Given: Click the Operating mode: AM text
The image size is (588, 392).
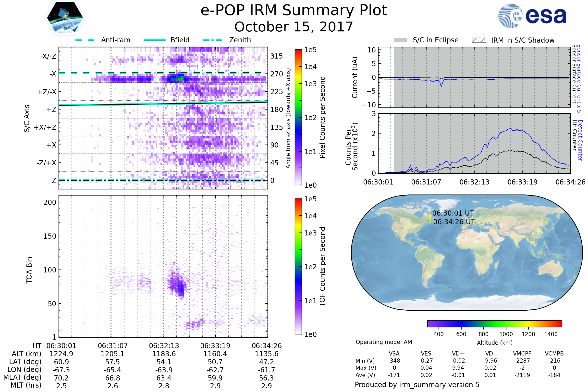Looking at the screenshot, I should [384, 342].
